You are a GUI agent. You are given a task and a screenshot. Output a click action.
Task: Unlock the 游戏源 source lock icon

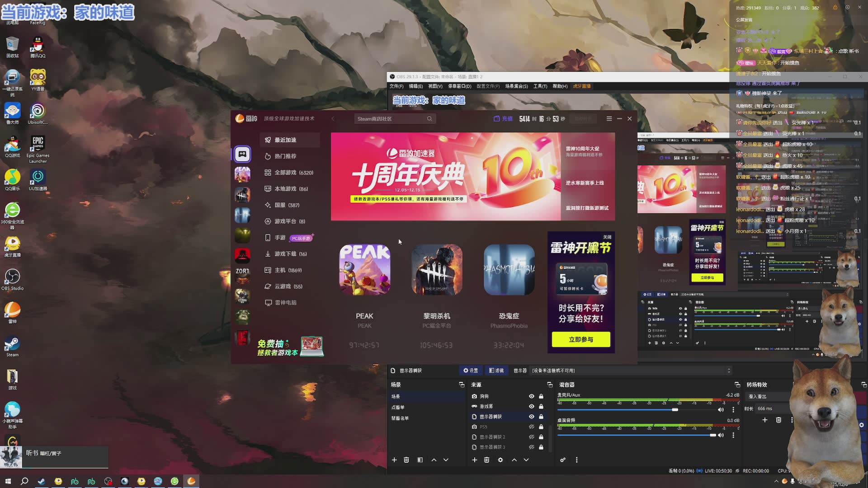541,407
